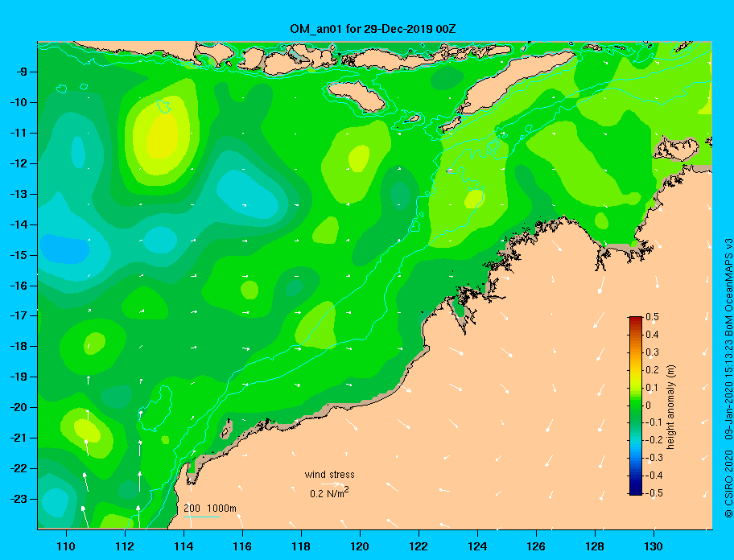The image size is (734, 560).
Task: Click the 0.3 label on color scale
Action: pyautogui.click(x=652, y=352)
